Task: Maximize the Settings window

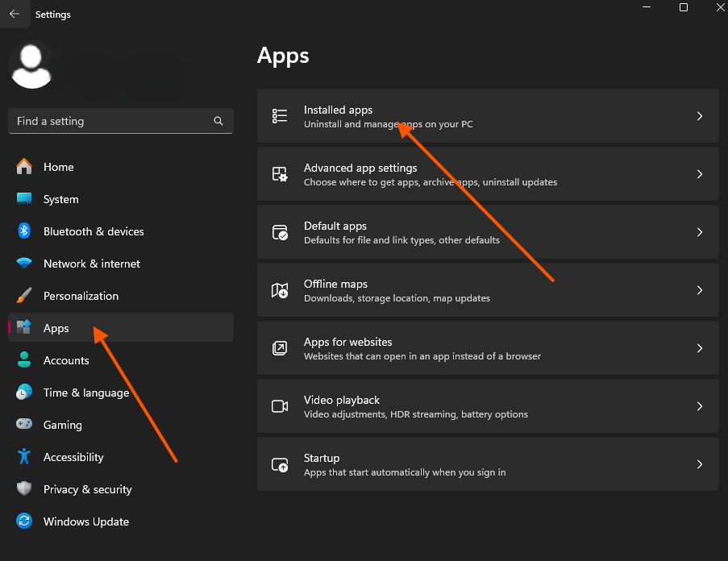Action: [684, 7]
